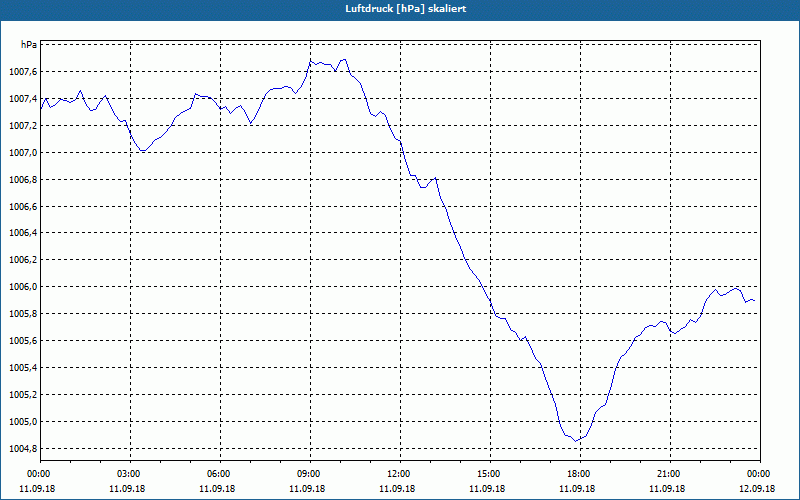Select the 1004,8 pressure axis label
800x500 pixels.
[23, 449]
